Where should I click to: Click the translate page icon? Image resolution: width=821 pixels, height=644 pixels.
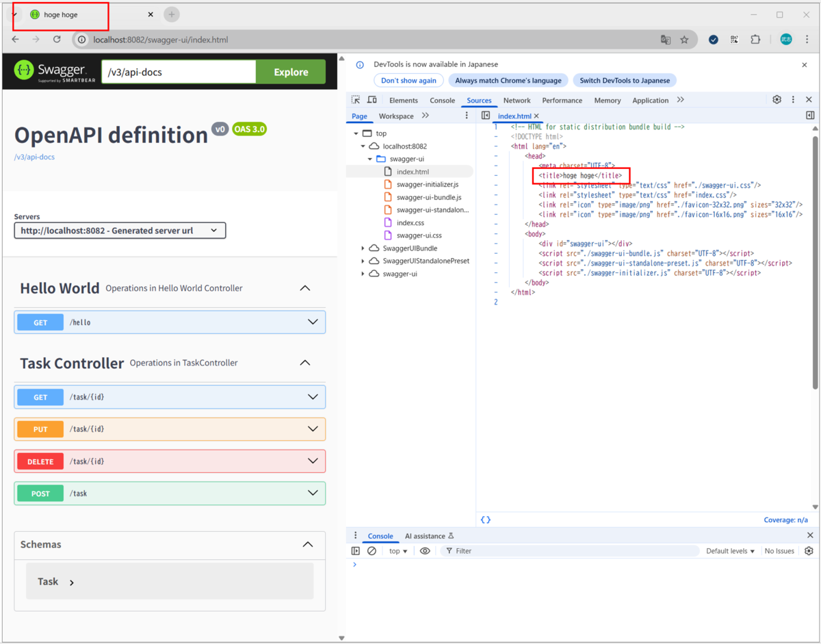666,40
